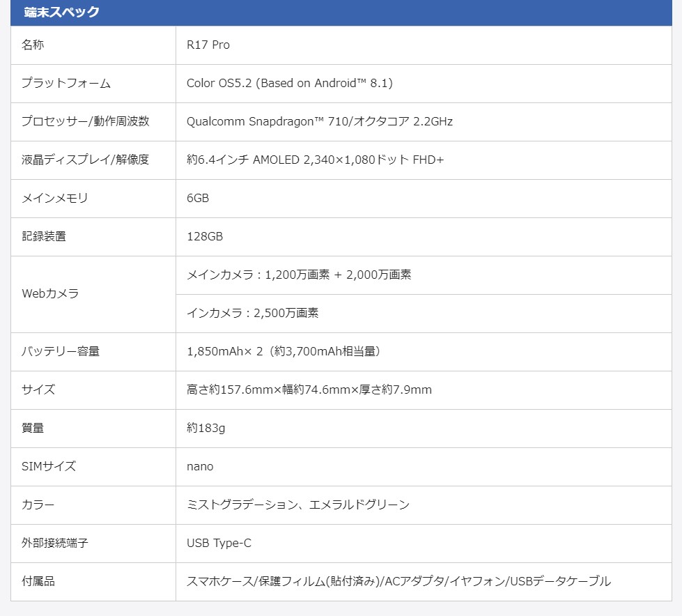Click the USB Type-C connector value
This screenshot has width=682, height=616.
219,543
